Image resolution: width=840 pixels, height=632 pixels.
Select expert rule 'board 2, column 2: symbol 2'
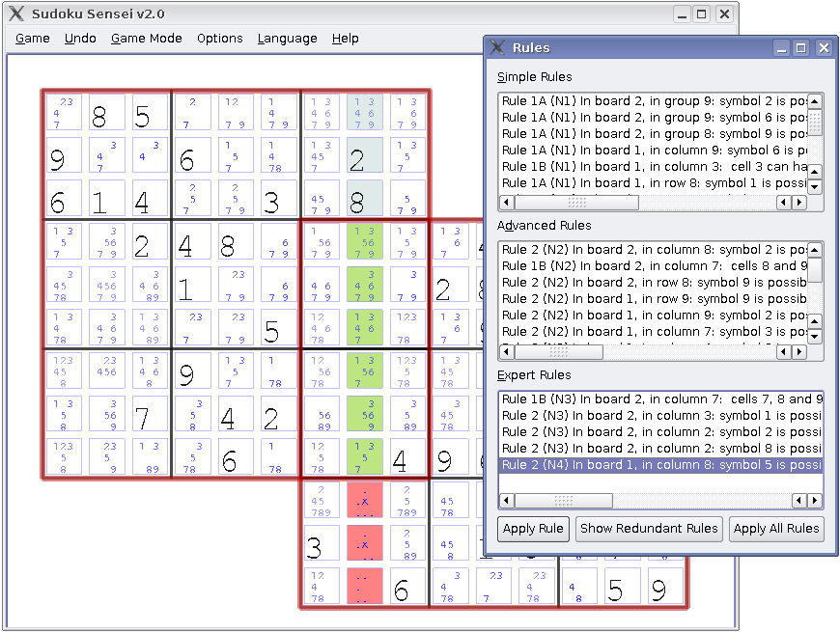(660, 432)
